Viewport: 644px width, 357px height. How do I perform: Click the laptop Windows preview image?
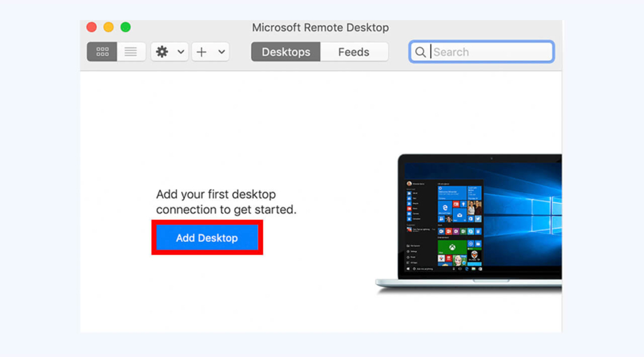[469, 224]
